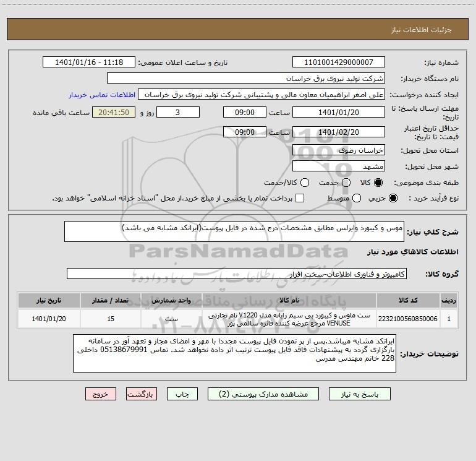The width and height of the screenshot is (476, 461).
Task: Select the کالا radio button
Action: click(x=378, y=183)
